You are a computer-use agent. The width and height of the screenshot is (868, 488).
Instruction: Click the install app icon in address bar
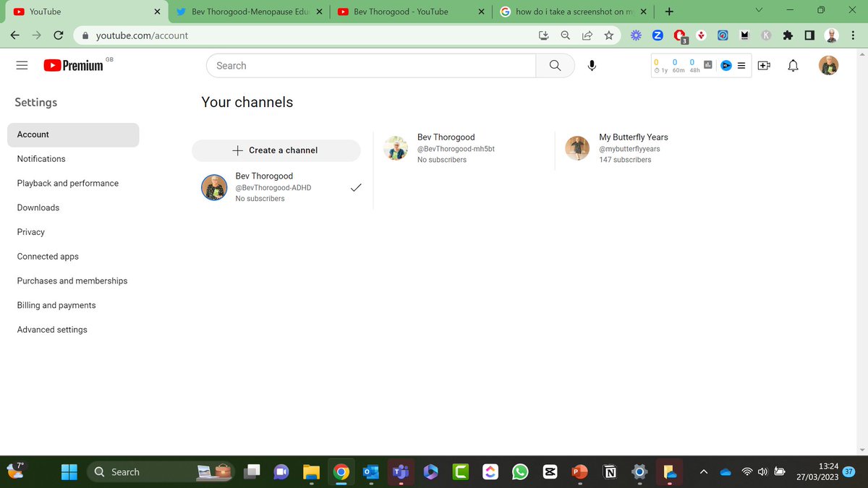544,35
